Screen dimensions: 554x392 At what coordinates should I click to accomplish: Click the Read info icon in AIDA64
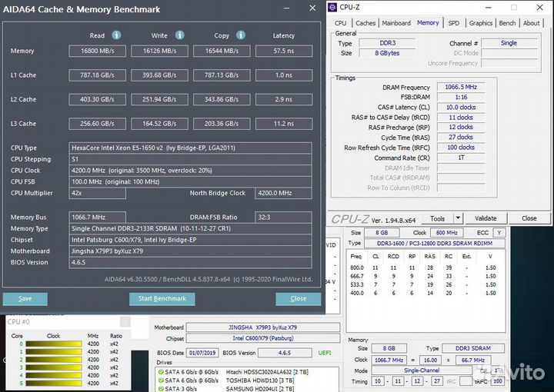pyautogui.click(x=116, y=35)
